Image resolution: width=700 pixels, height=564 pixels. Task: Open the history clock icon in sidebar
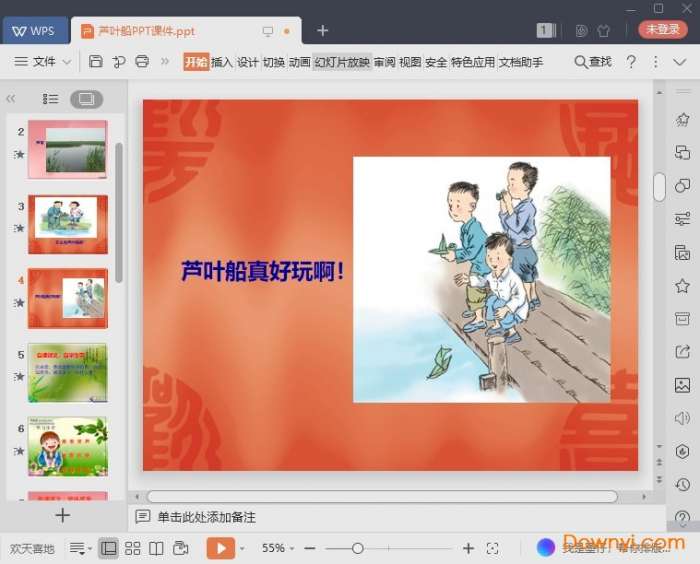(683, 485)
